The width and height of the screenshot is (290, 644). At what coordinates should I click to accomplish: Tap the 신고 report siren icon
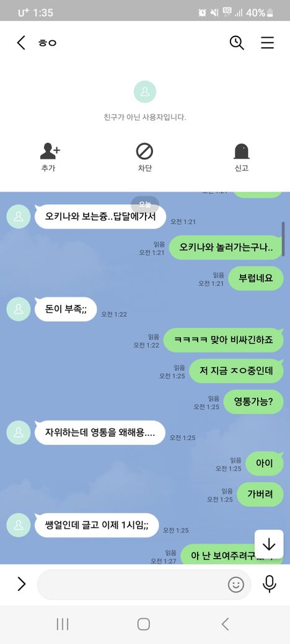pos(242,152)
